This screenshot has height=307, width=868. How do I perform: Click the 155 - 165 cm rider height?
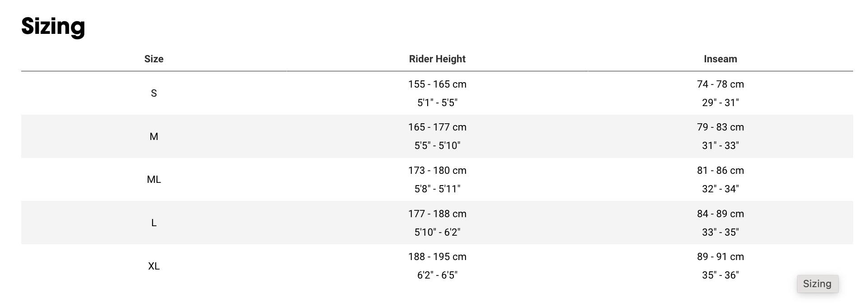pos(437,84)
